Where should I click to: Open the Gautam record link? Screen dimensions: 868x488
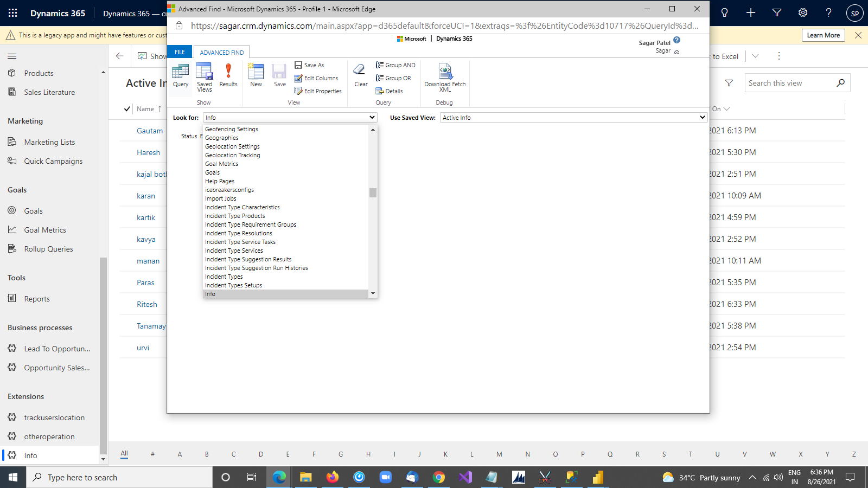point(150,131)
